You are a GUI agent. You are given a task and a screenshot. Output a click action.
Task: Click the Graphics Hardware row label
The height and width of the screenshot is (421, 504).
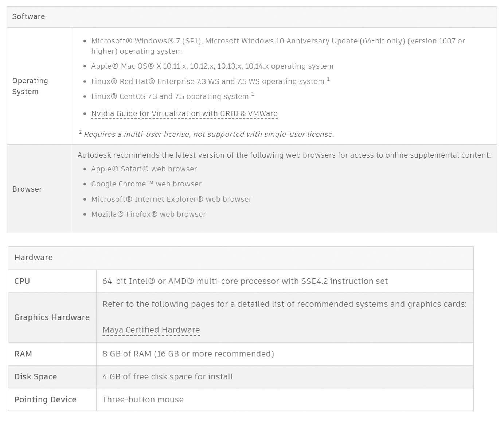[x=52, y=317]
